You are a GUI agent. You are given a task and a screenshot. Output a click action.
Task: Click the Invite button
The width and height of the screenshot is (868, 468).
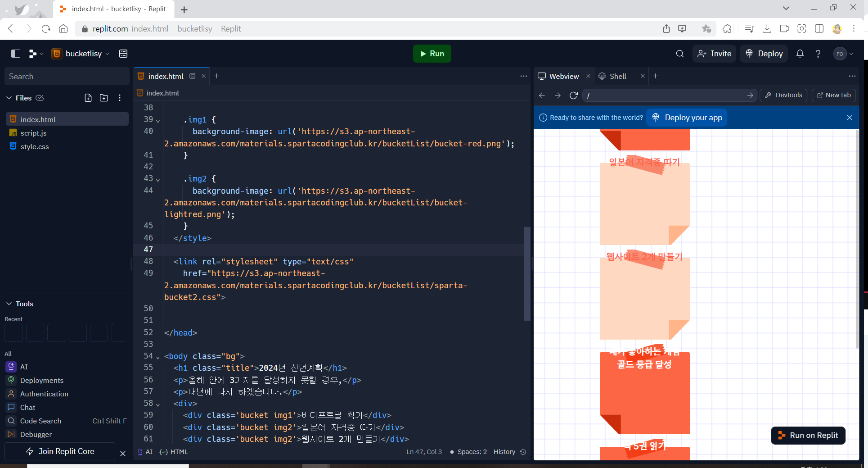click(x=715, y=54)
